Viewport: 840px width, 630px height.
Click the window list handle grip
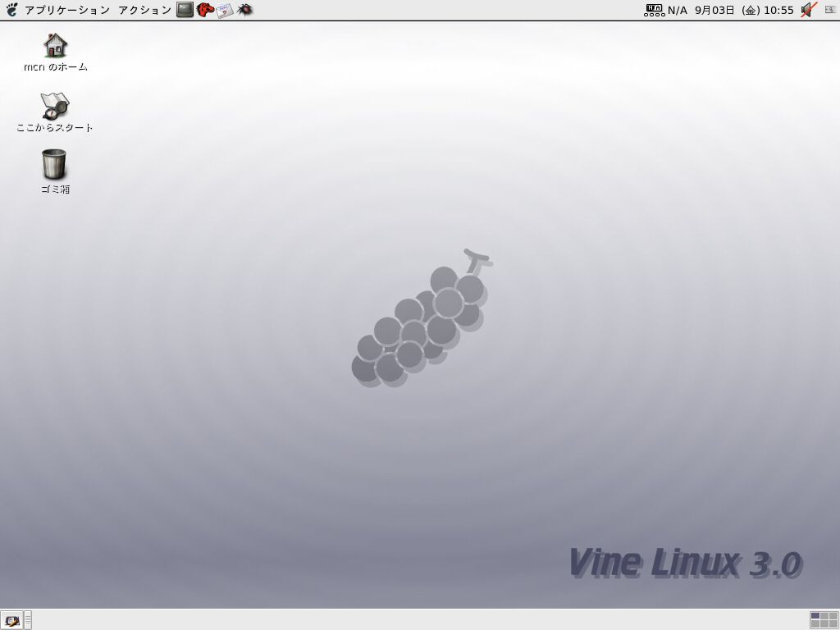point(28,620)
